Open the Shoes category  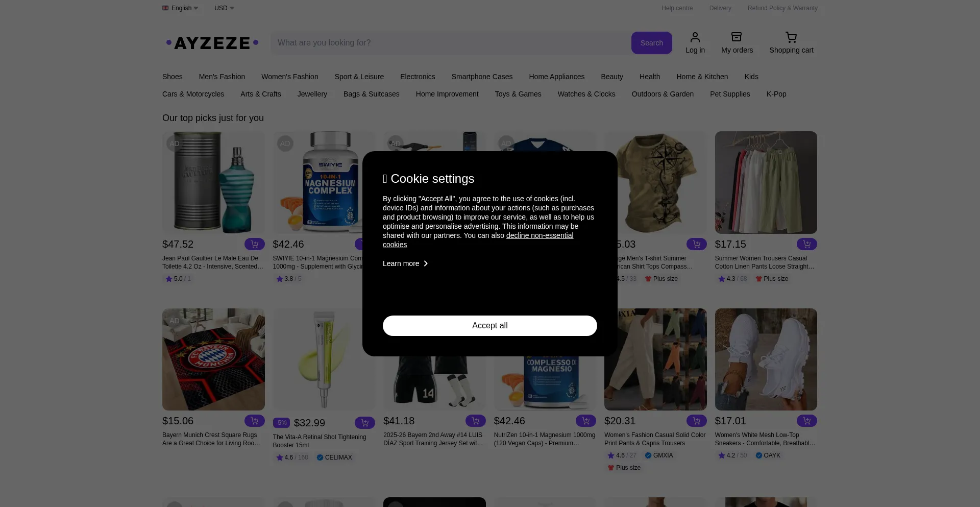[173, 77]
